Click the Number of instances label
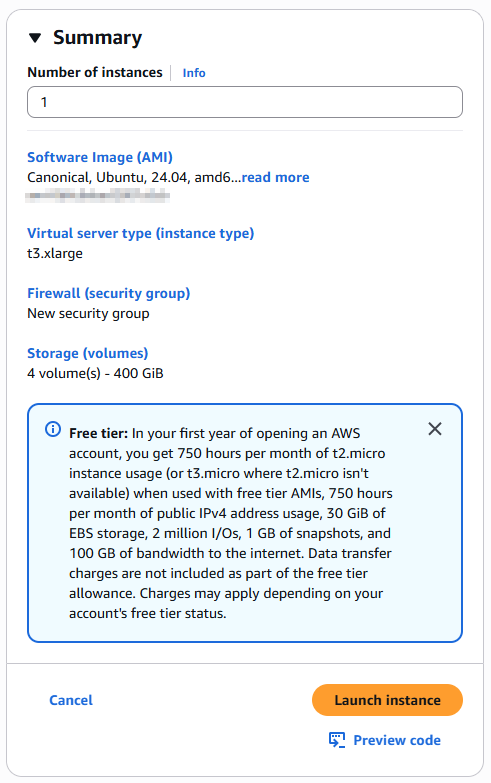The height and width of the screenshot is (783, 491). 95,72
